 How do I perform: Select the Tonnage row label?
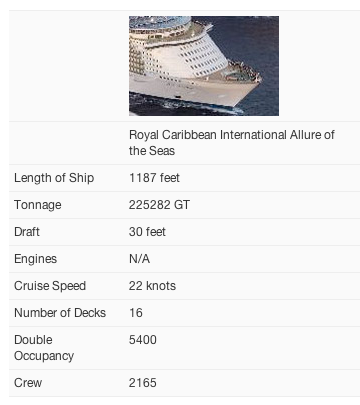(x=38, y=205)
